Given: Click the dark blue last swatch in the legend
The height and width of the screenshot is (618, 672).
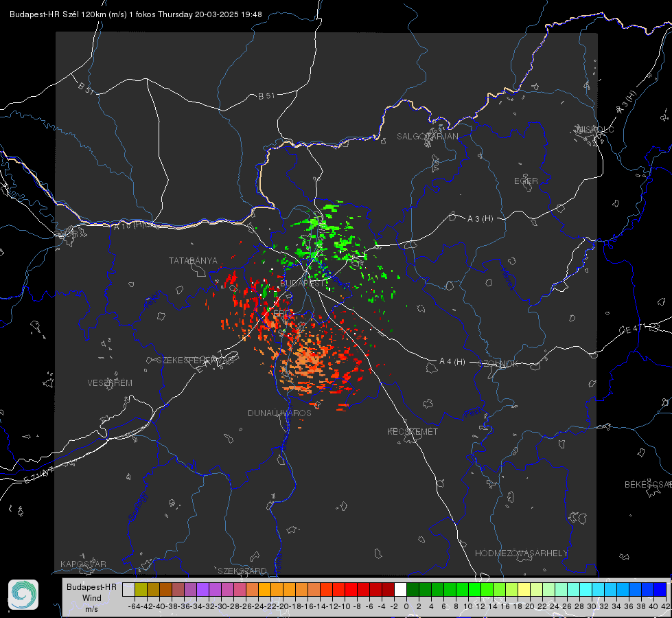Looking at the screenshot, I should point(660,589).
